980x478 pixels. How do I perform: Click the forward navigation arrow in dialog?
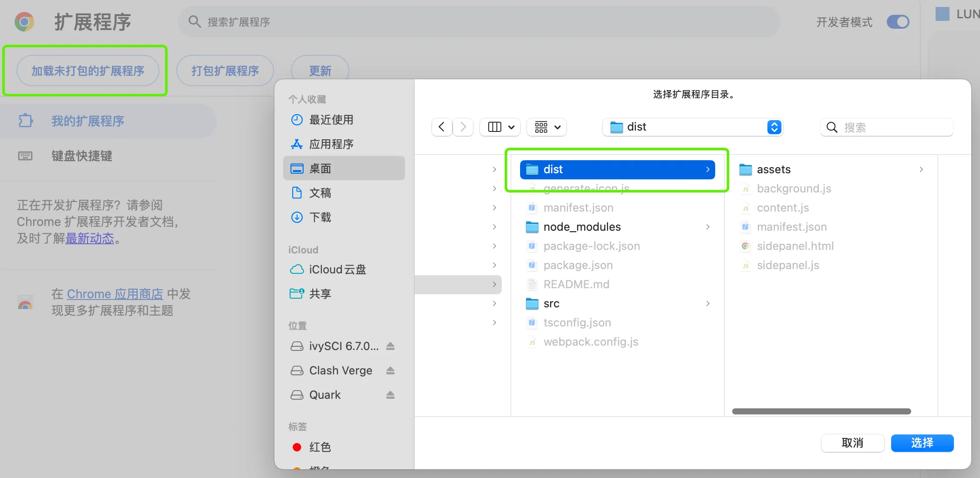[x=463, y=127]
